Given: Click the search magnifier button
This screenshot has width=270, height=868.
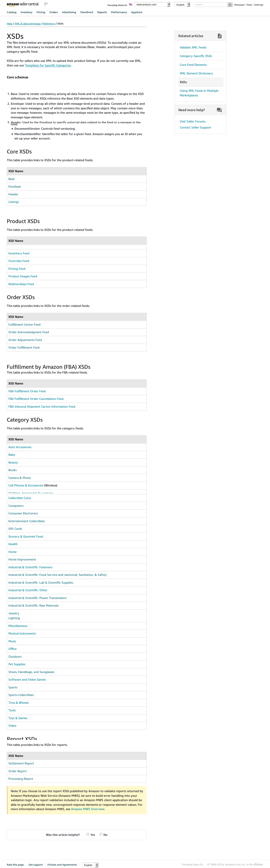Looking at the screenshot, I should (230, 5).
